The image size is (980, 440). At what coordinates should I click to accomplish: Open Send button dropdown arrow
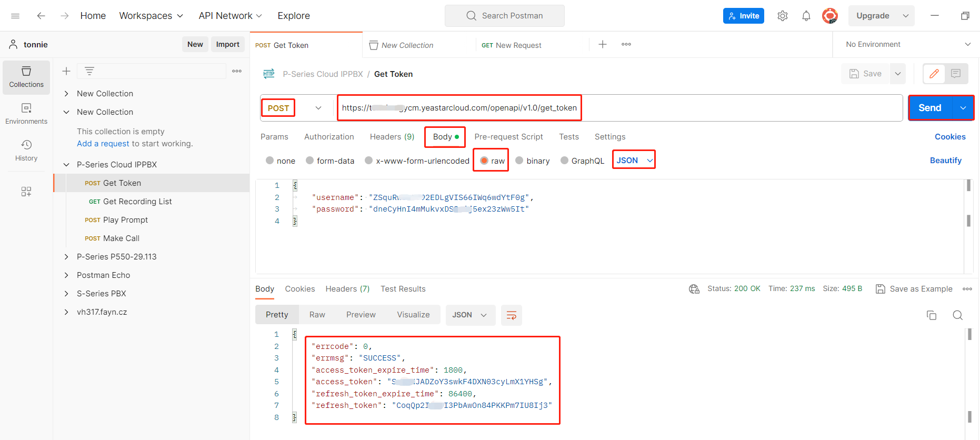coord(963,108)
